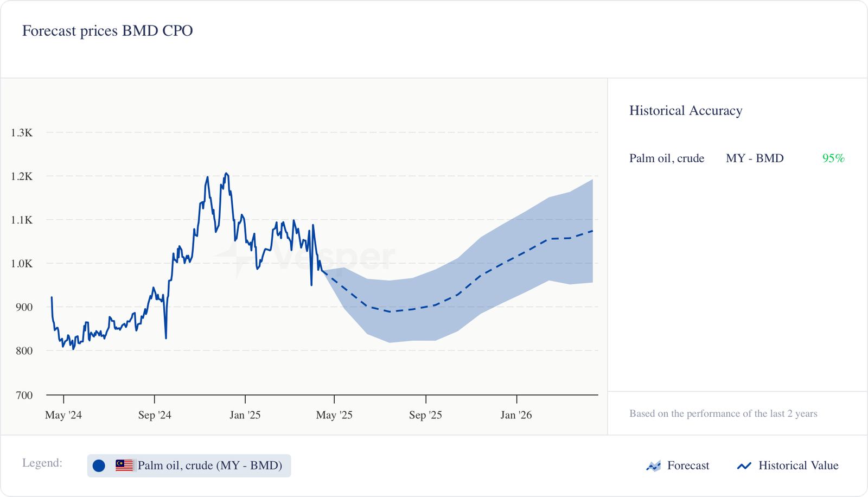Click the blue dot in the legend chip
The height and width of the screenshot is (497, 868).
[99, 466]
